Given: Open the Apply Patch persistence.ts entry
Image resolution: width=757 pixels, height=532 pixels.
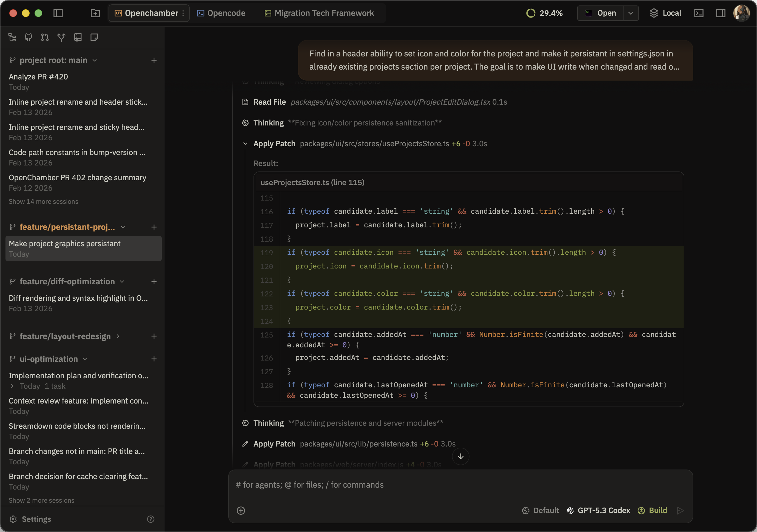Looking at the screenshot, I should pyautogui.click(x=349, y=444).
